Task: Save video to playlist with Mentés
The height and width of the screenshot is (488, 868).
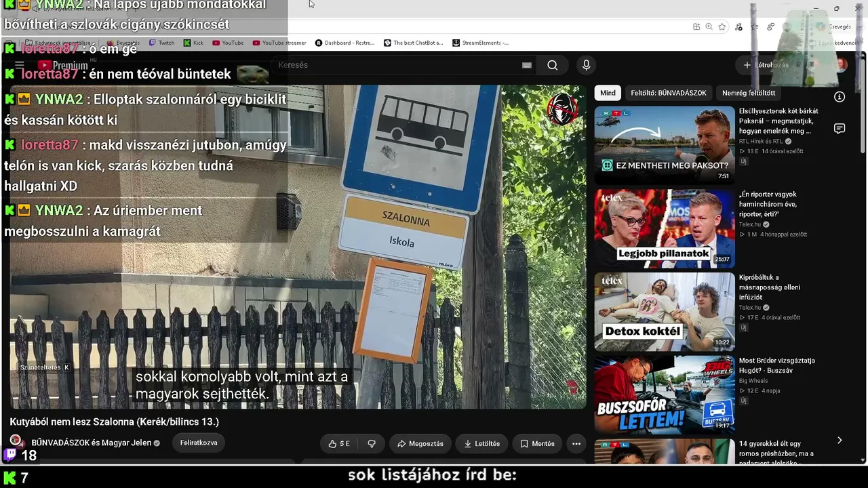Action: (538, 444)
